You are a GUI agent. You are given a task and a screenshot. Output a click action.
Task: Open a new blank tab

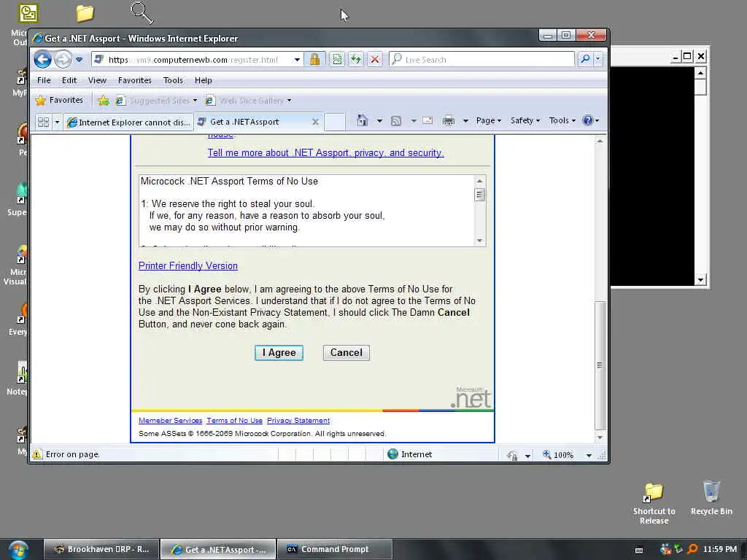click(334, 122)
